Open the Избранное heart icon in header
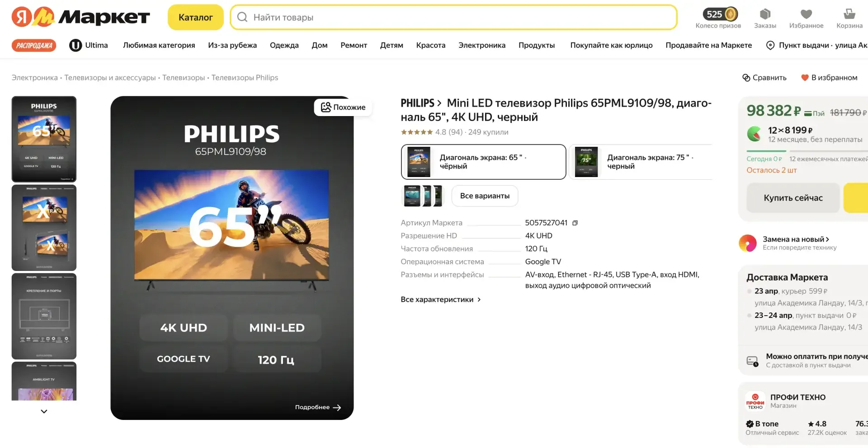 coord(806,14)
